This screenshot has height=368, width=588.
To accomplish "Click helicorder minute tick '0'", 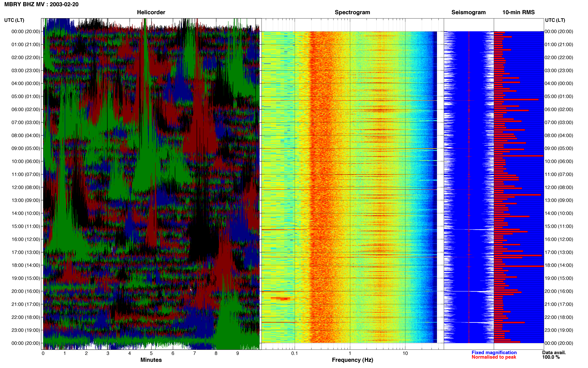I will (43, 353).
